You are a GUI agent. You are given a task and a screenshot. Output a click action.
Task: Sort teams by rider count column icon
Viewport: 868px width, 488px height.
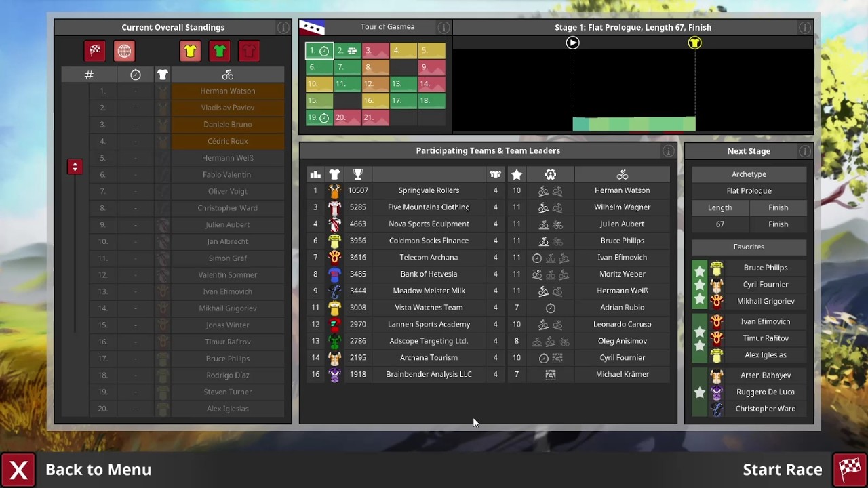(495, 175)
